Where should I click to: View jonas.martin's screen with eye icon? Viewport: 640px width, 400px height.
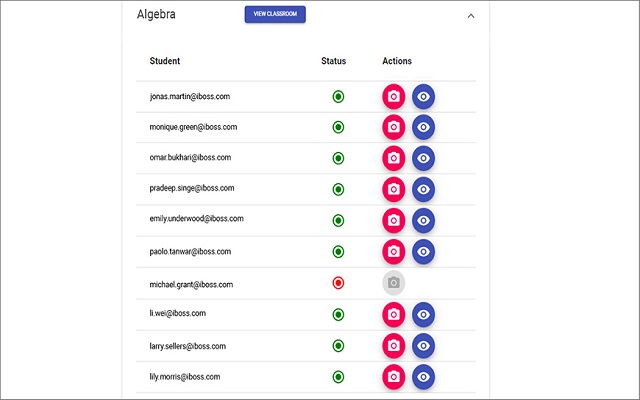424,97
